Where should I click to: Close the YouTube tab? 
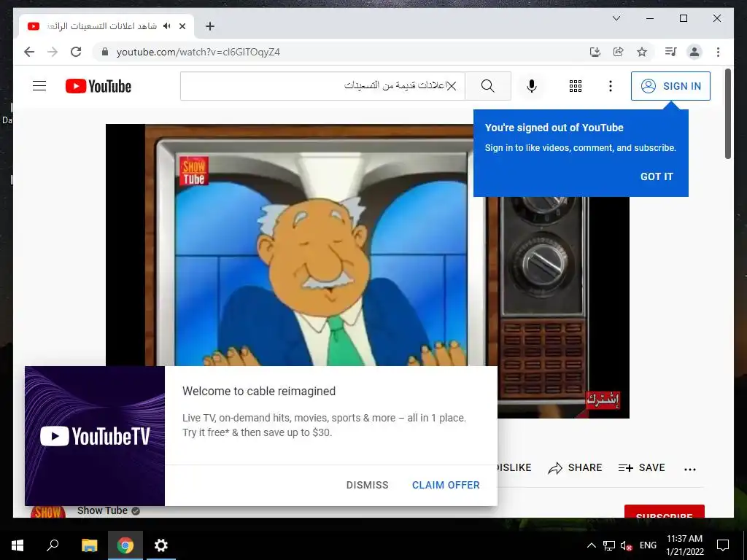tap(182, 26)
